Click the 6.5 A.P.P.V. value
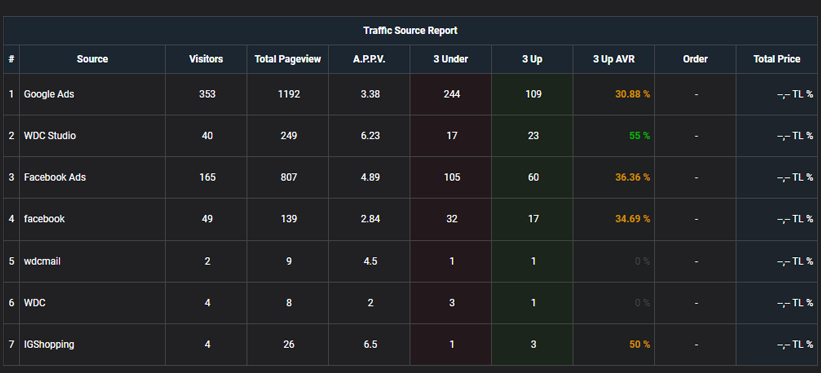Image resolution: width=821 pixels, height=373 pixels. (x=370, y=345)
